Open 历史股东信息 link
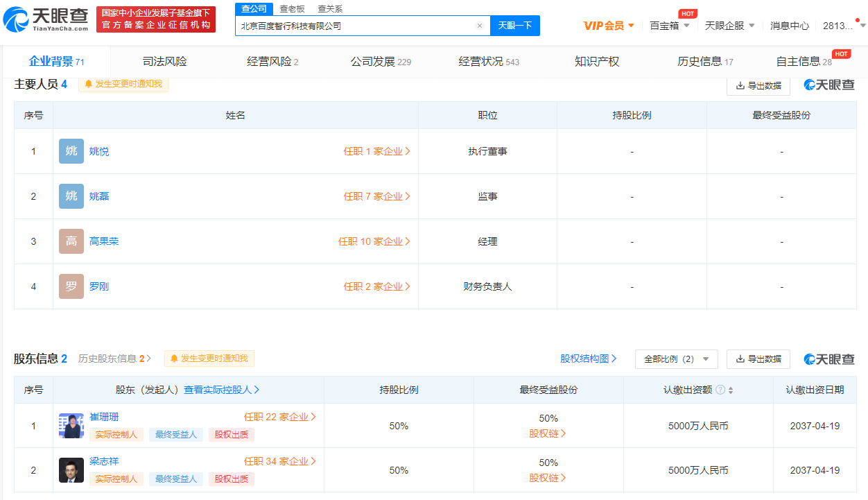Viewport: 868px width, 500px height. pyautogui.click(x=114, y=359)
